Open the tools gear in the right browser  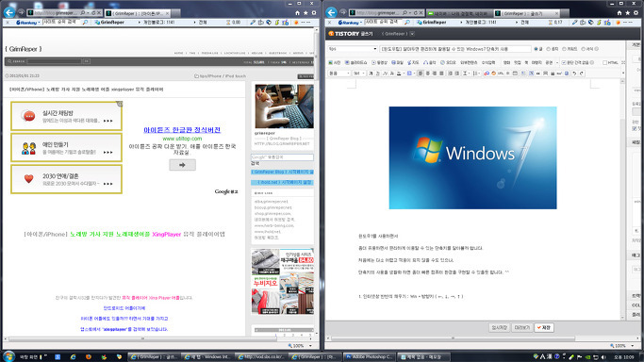(x=636, y=13)
